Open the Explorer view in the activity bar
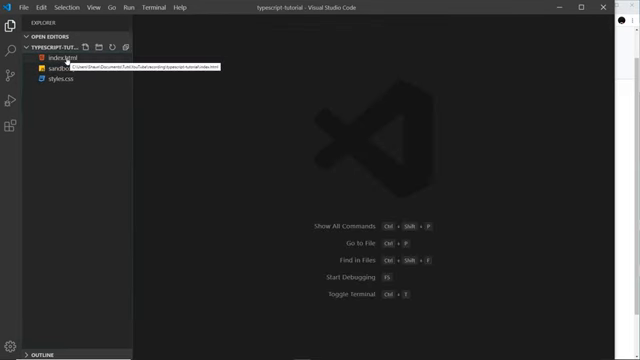The width and height of the screenshot is (640, 360). click(10, 26)
